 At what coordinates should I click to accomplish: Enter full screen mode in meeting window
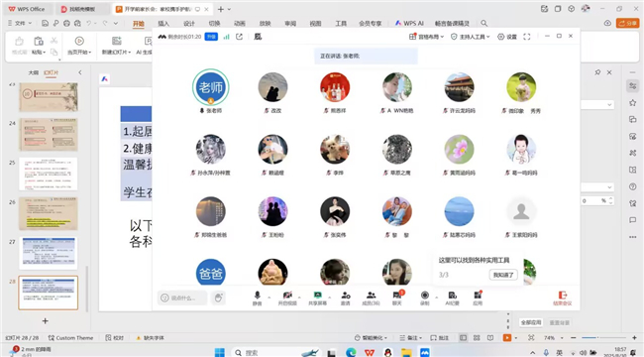pyautogui.click(x=526, y=37)
